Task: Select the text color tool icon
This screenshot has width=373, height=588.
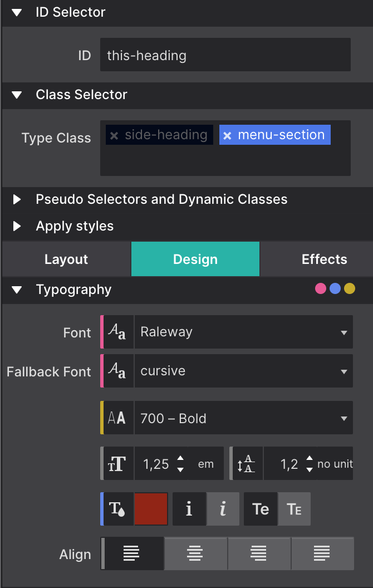Action: 117,508
